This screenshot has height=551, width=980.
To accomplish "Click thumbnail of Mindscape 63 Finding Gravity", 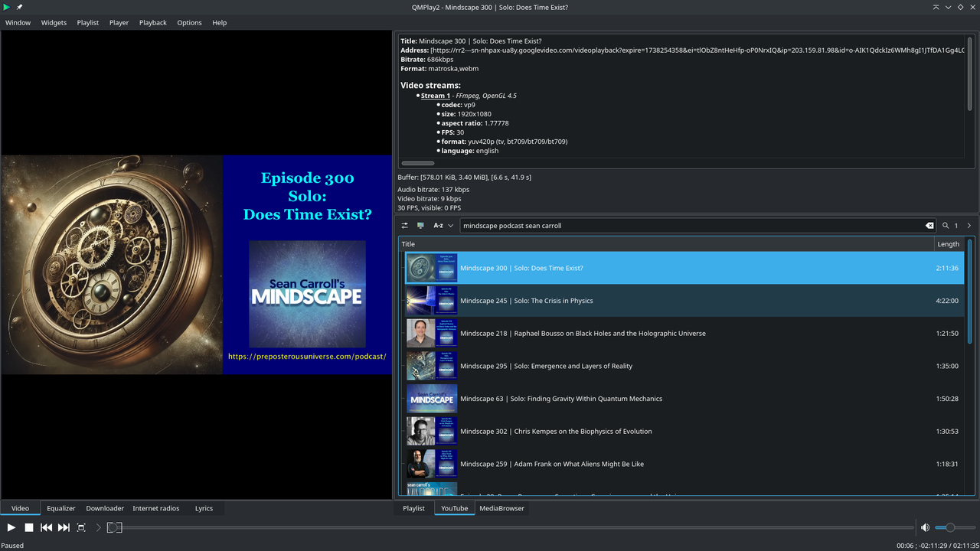I will 432,399.
